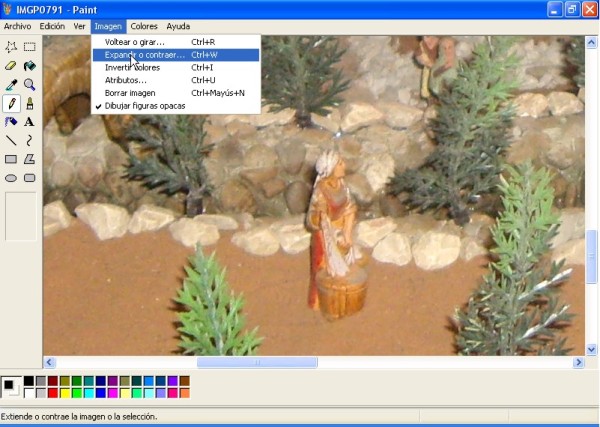Pick the Fill with Color bucket
This screenshot has width=600, height=427.
point(30,66)
